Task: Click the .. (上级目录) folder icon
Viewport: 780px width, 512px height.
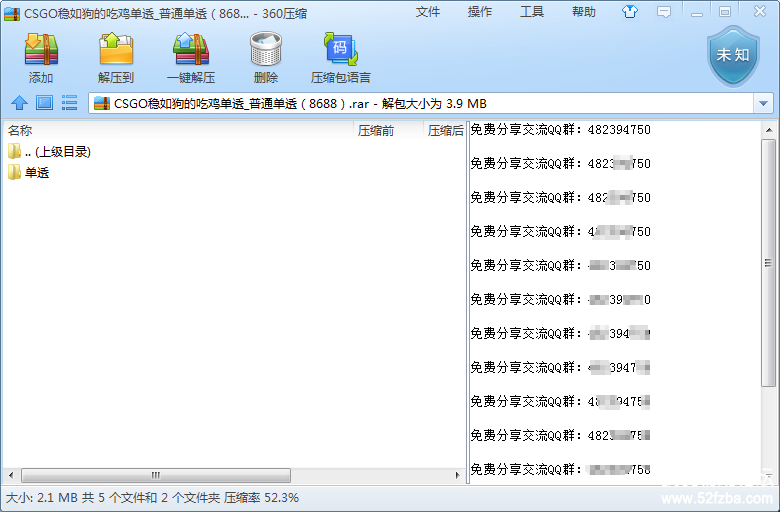Action: pos(14,151)
